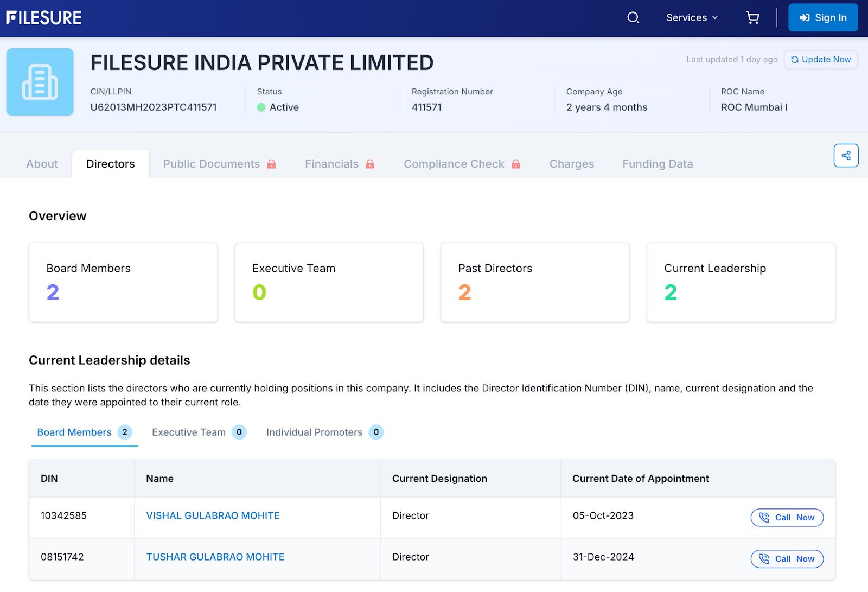
Task: Click the Past Directors overview card
Action: pos(535,282)
